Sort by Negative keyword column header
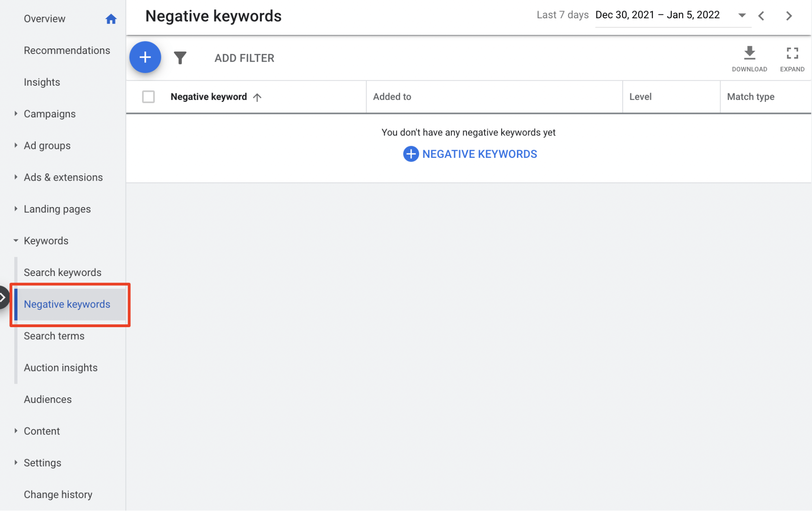 [208, 97]
